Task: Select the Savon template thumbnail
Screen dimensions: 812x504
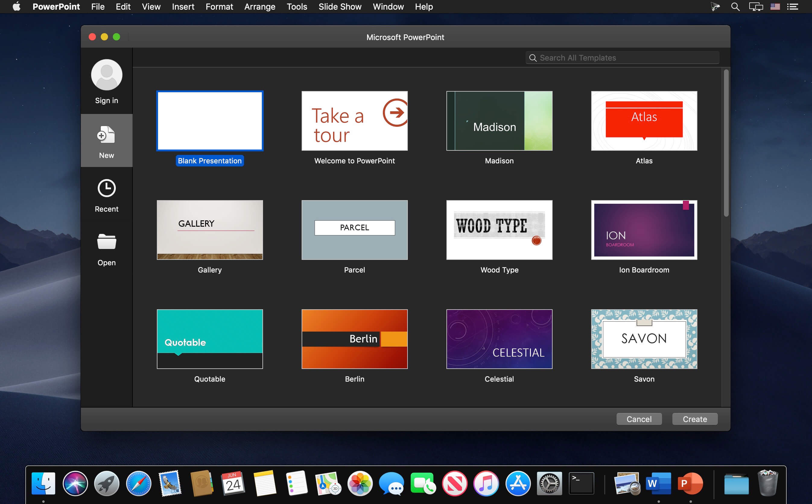Action: 644,339
